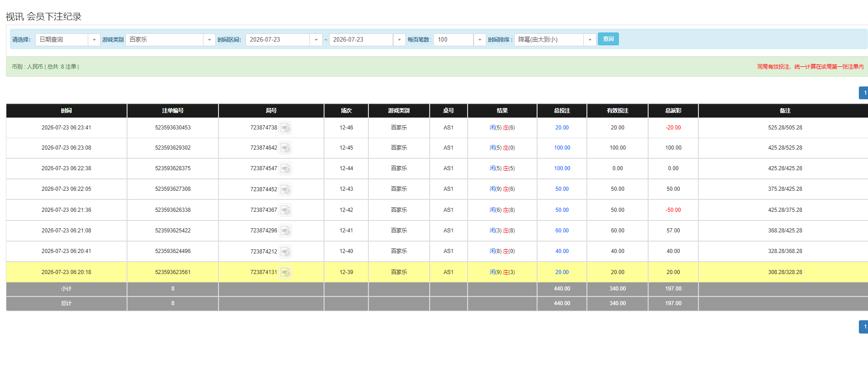Click total bet 50.00 link for 523593627308

[562, 189]
